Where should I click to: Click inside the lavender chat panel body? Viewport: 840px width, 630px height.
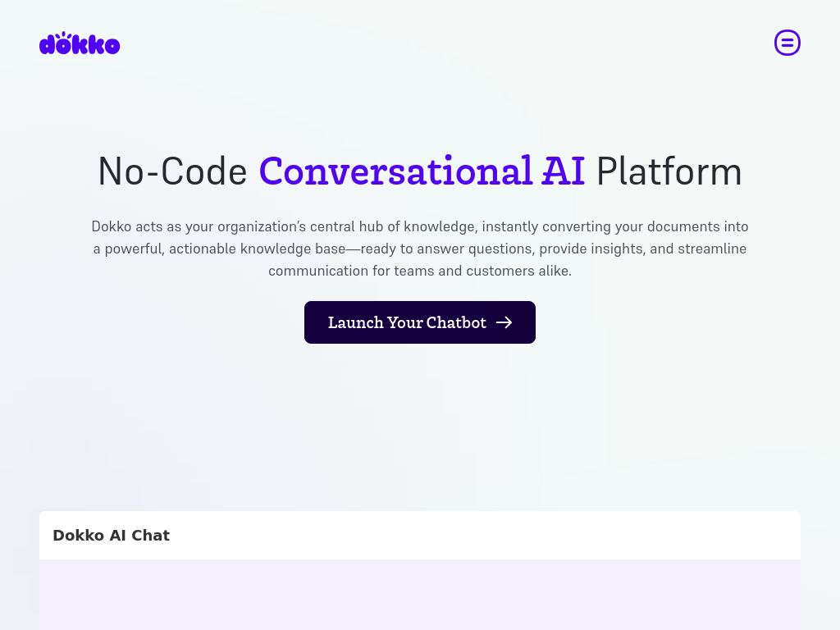tap(420, 595)
